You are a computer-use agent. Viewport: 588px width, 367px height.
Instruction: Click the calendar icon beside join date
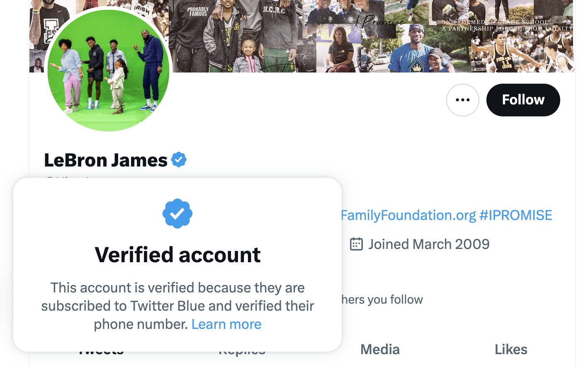point(356,244)
